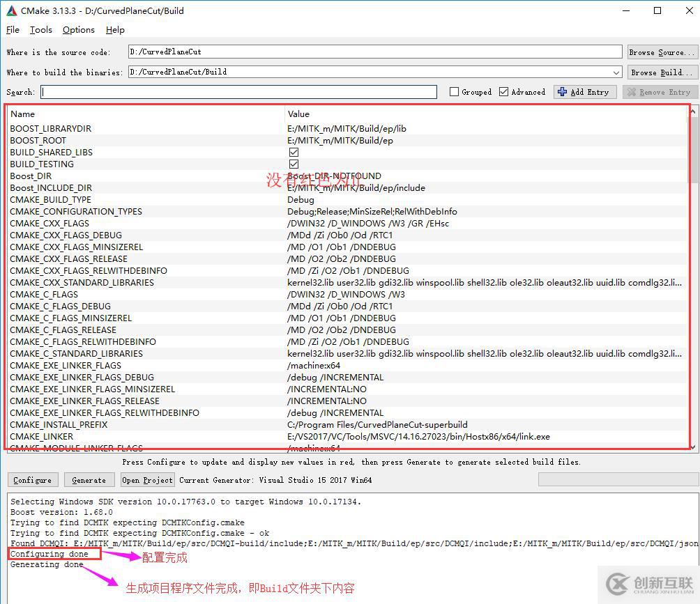Click the cache list vertical scrollbar
The image size is (700, 604).
[x=693, y=279]
